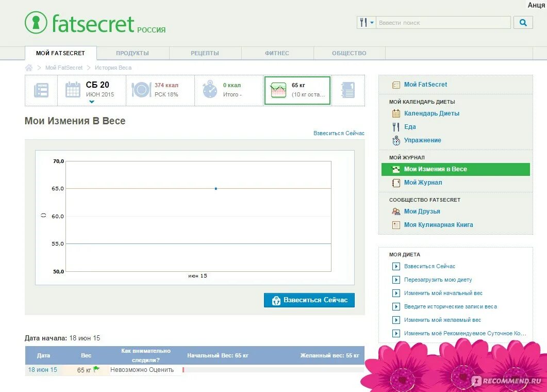Image resolution: width=547 pixels, height=392 pixels.
Task: Click the Мой Журнал notebook icon
Action: click(396, 183)
